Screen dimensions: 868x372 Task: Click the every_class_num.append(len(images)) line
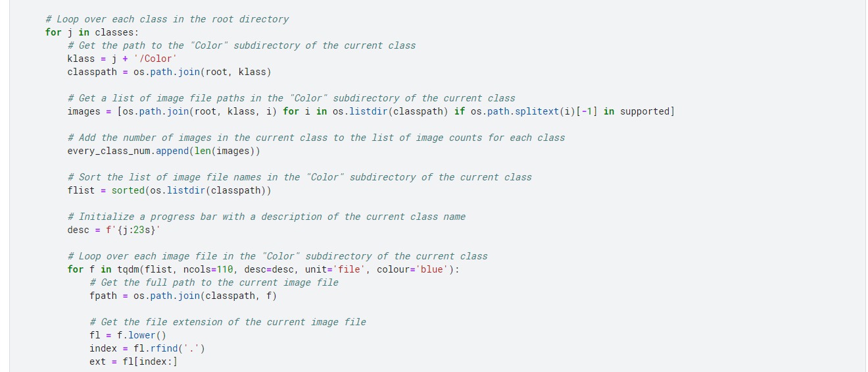pos(164,151)
